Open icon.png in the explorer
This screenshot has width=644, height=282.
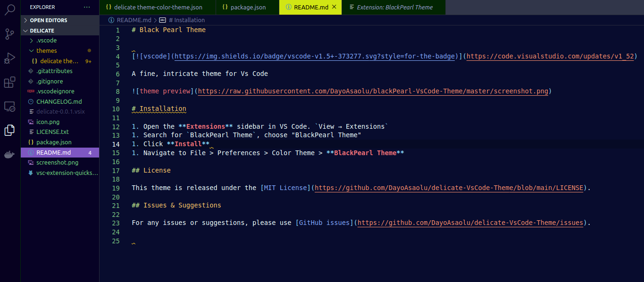tap(60, 122)
